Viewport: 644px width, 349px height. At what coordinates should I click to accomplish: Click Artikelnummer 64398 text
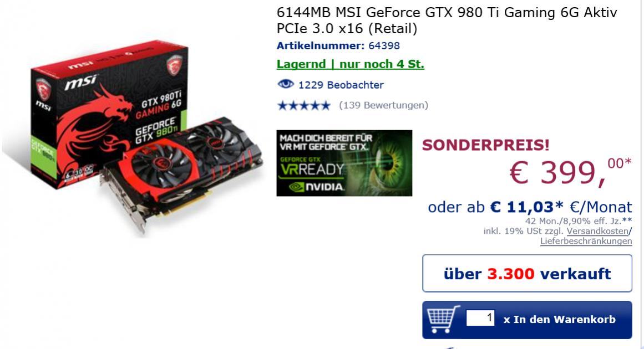[338, 45]
